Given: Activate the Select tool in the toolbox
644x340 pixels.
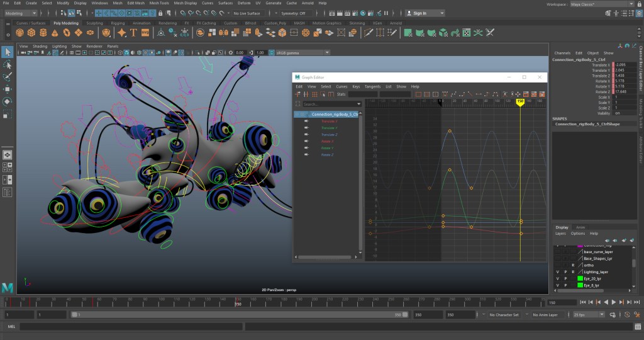Looking at the screenshot, I should [8, 52].
